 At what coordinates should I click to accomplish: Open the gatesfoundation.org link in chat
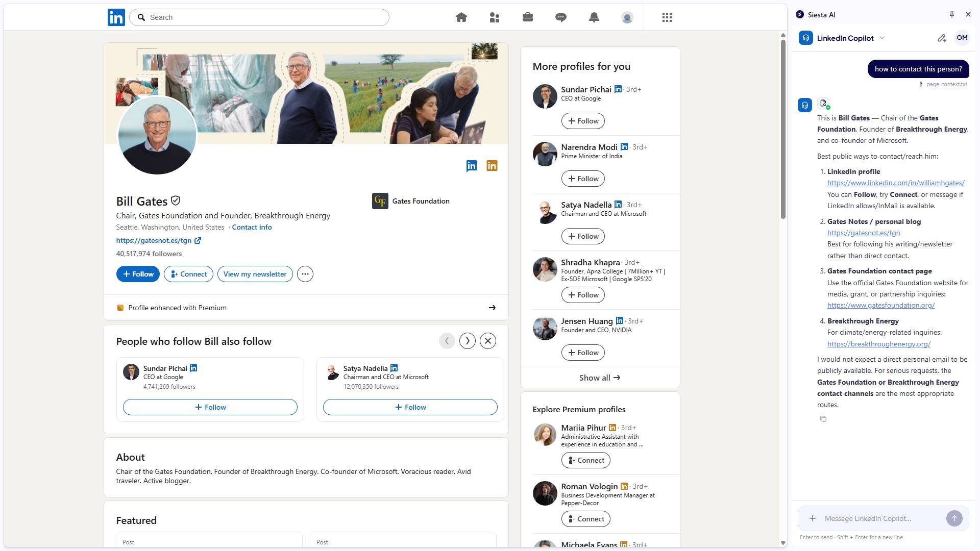tap(881, 305)
